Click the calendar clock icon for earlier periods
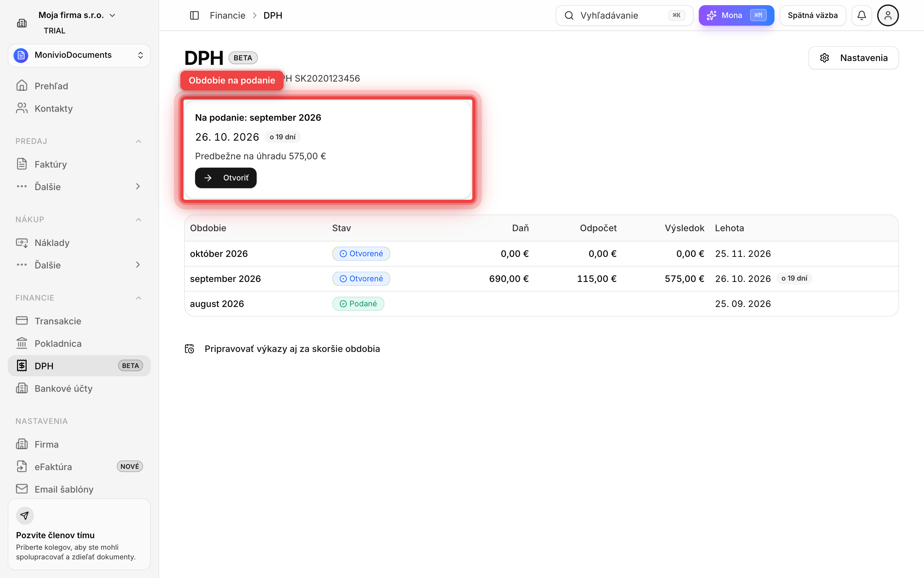This screenshot has height=578, width=924. (x=190, y=349)
